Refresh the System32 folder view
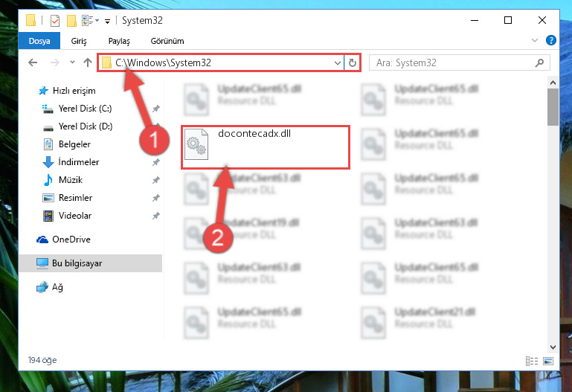The width and height of the screenshot is (572, 392). click(352, 63)
